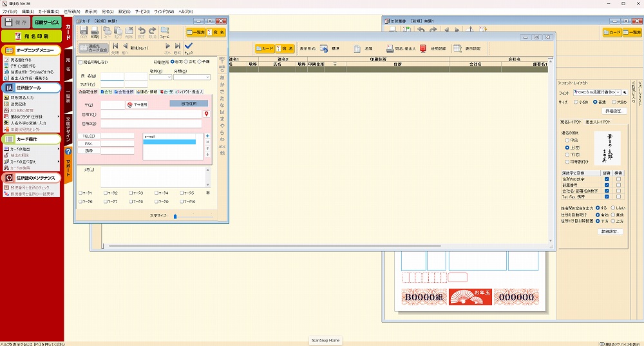Enable the 宛名印刷しない checkbox
This screenshot has height=346, width=644.
click(x=80, y=62)
